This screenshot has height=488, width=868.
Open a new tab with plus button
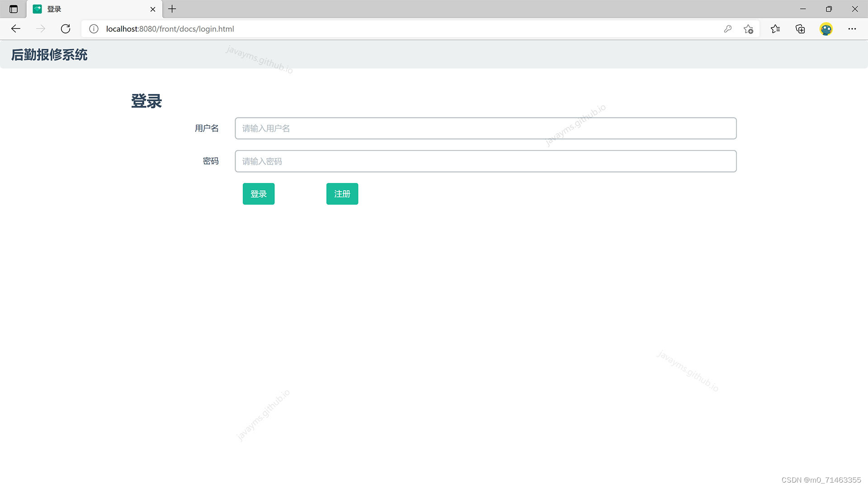(x=172, y=9)
